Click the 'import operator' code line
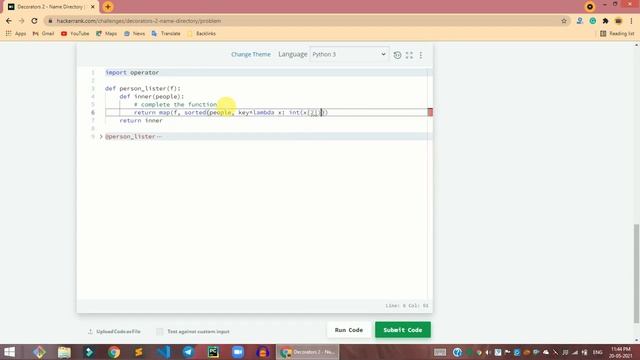This screenshot has height=360, width=640. coord(132,72)
